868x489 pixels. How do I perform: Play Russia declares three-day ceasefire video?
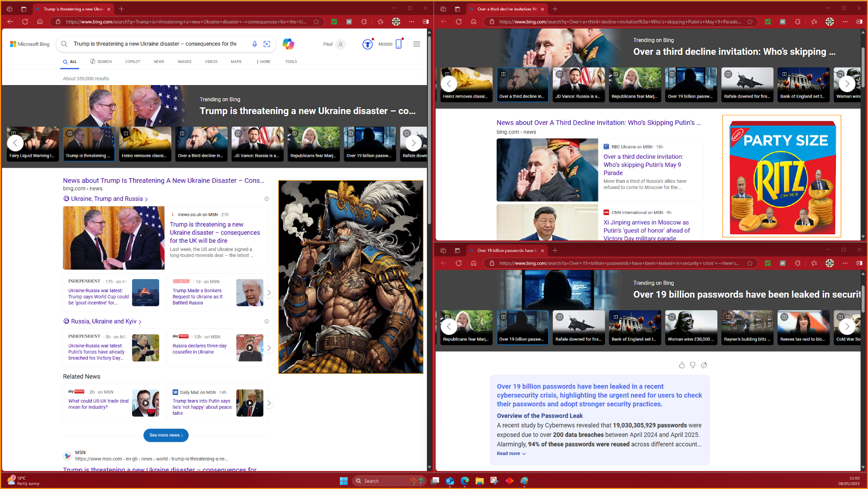click(250, 347)
